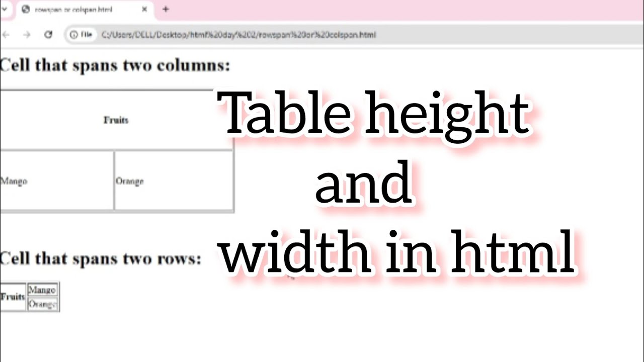Go forward to the next page
This screenshot has width=644, height=362.
click(27, 35)
